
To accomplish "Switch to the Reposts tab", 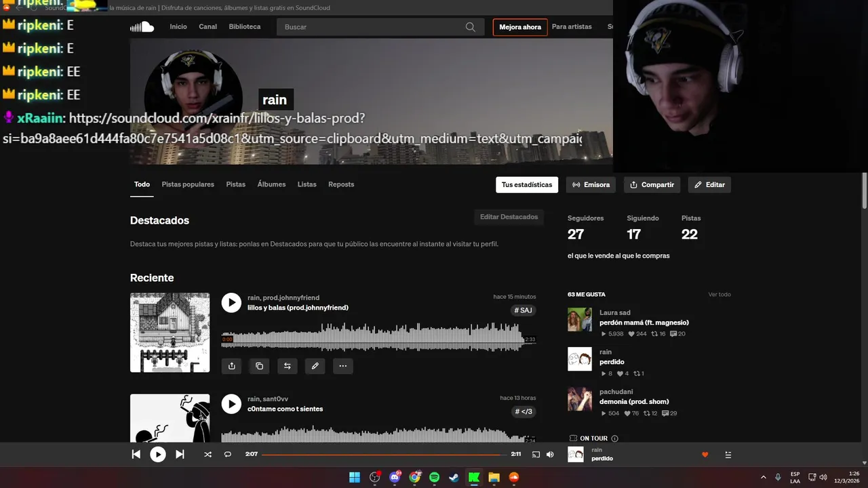I will [341, 184].
